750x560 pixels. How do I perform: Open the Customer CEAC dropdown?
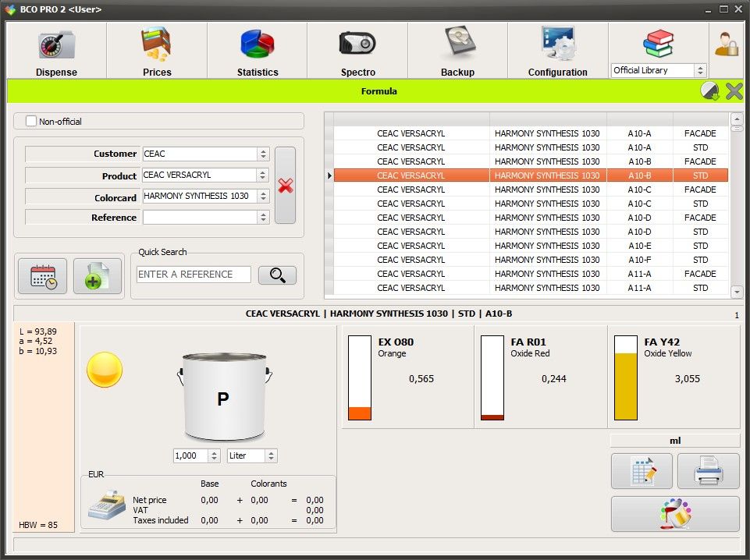tap(263, 154)
